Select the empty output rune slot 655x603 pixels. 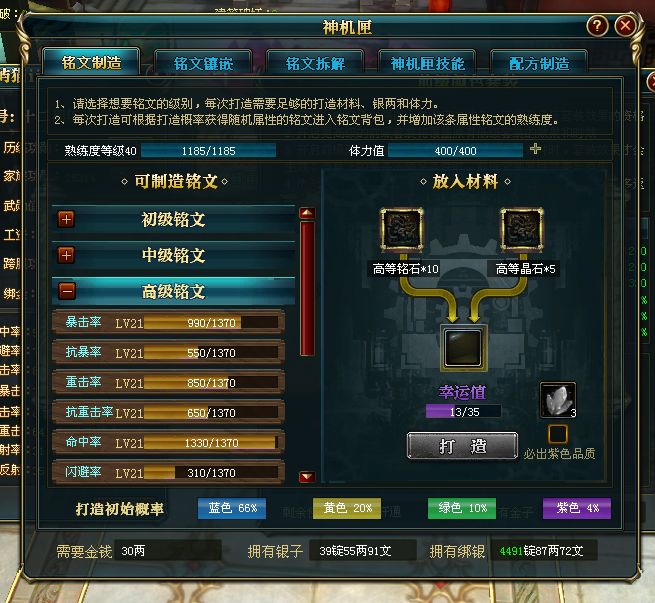pyautogui.click(x=463, y=348)
